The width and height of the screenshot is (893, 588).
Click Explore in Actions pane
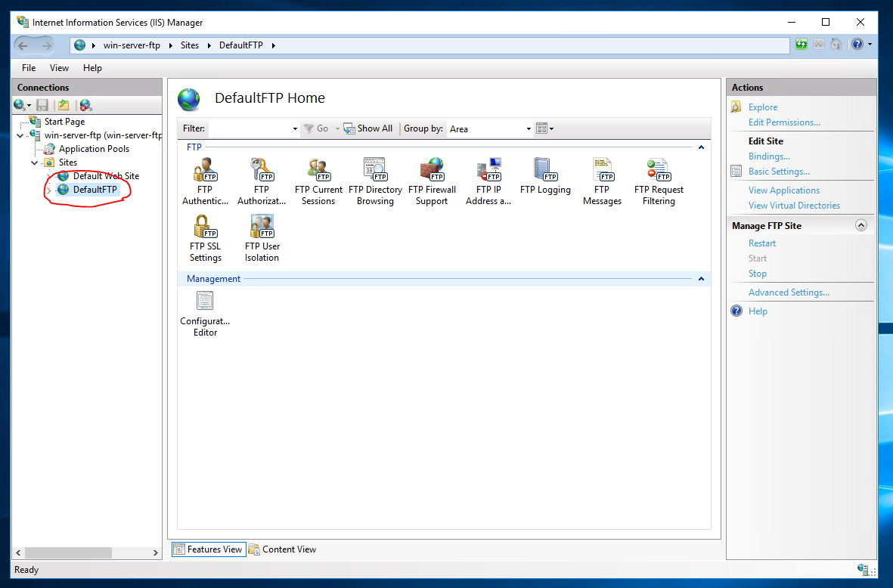763,107
